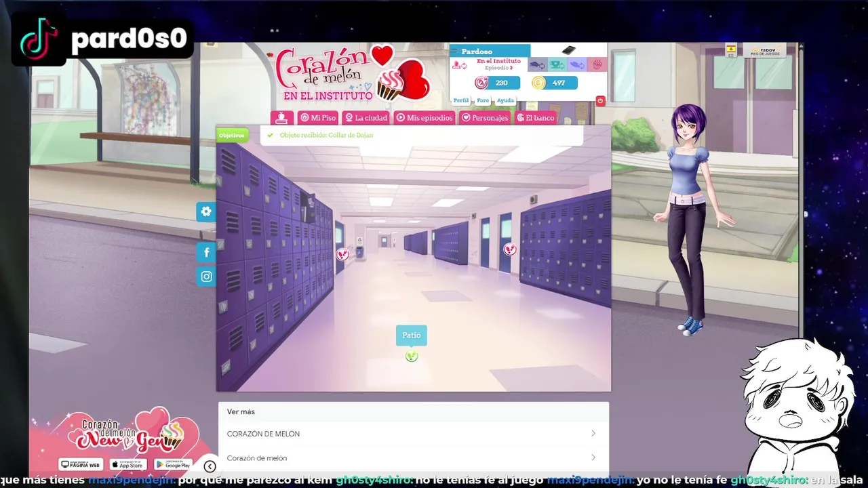The width and height of the screenshot is (868, 488).
Task: Click the 497 coins counter
Action: pyautogui.click(x=559, y=83)
